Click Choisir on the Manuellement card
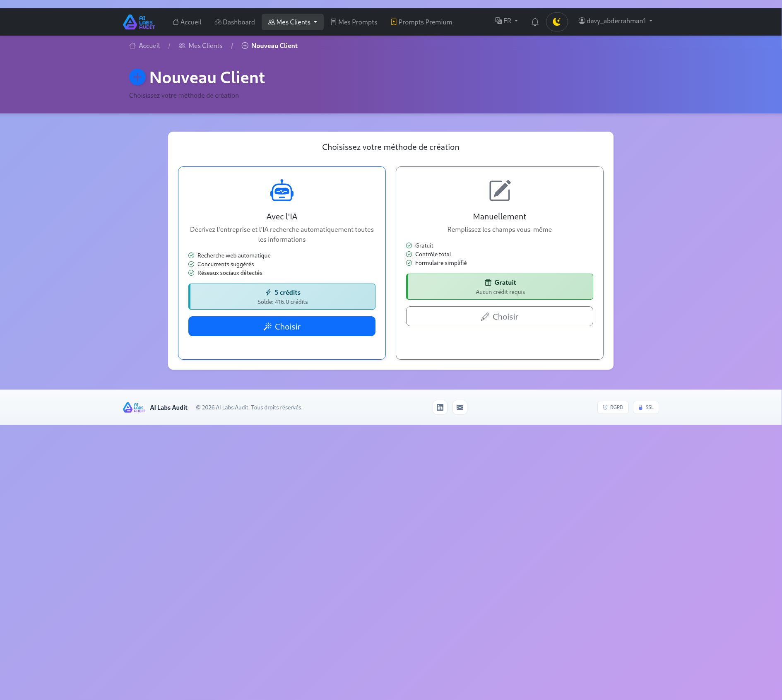The height and width of the screenshot is (700, 782). click(x=500, y=316)
